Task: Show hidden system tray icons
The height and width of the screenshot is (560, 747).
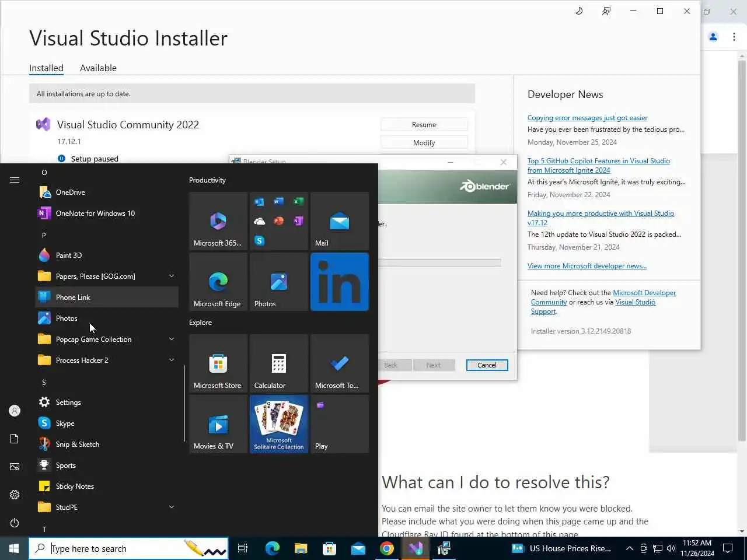Action: click(x=630, y=548)
